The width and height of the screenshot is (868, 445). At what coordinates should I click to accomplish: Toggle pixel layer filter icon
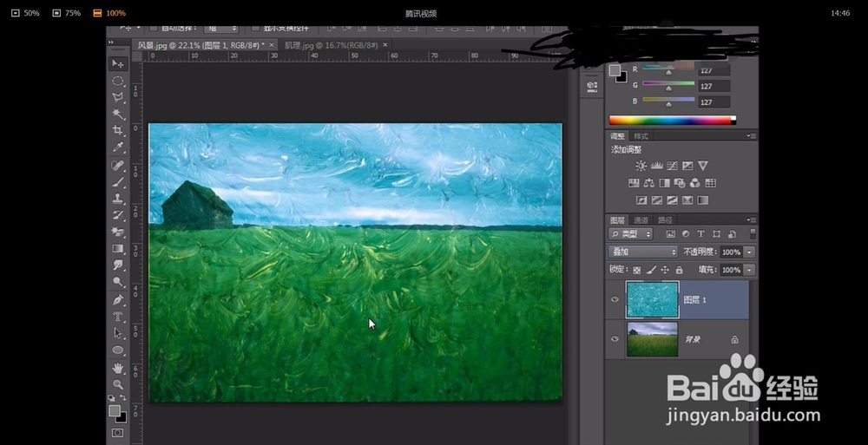(670, 234)
